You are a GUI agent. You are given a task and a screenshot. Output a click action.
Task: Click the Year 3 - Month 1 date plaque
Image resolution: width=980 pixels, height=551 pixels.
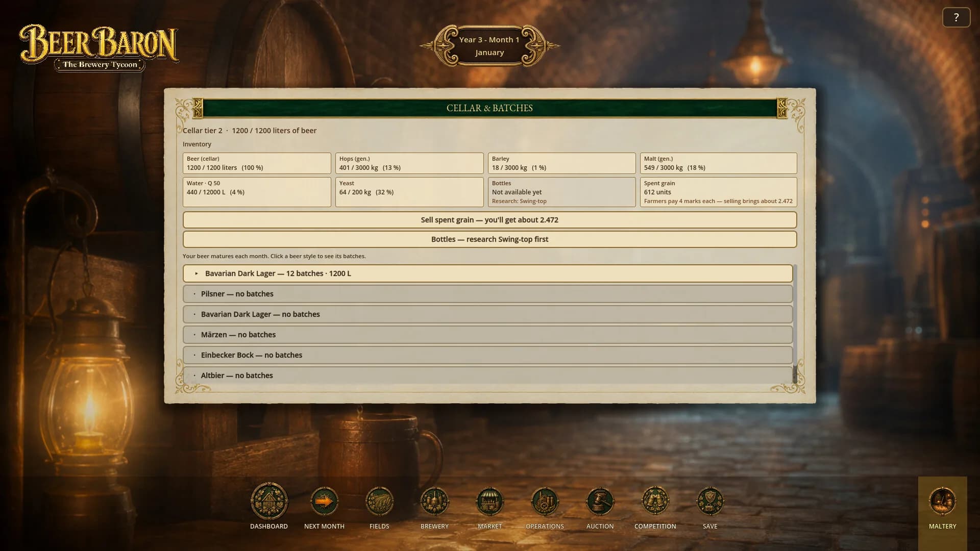coord(489,46)
